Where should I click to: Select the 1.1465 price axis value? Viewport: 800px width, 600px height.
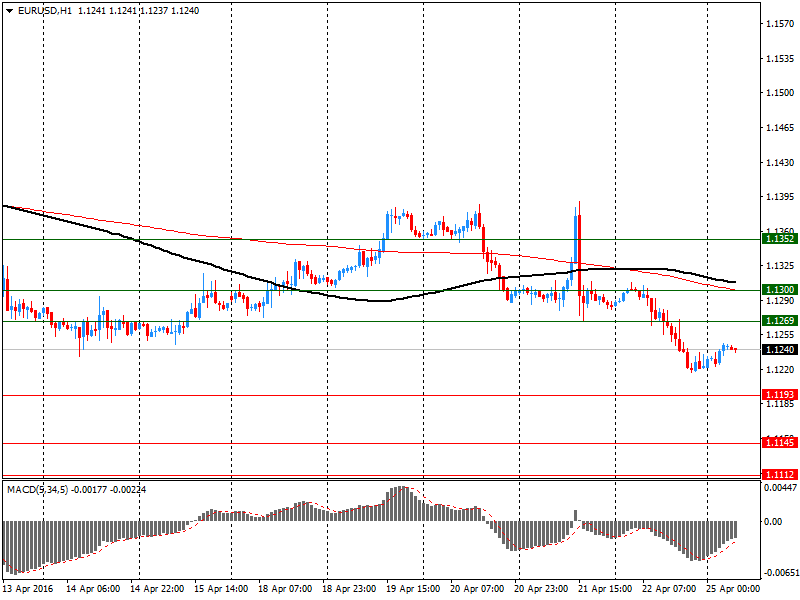[780, 128]
